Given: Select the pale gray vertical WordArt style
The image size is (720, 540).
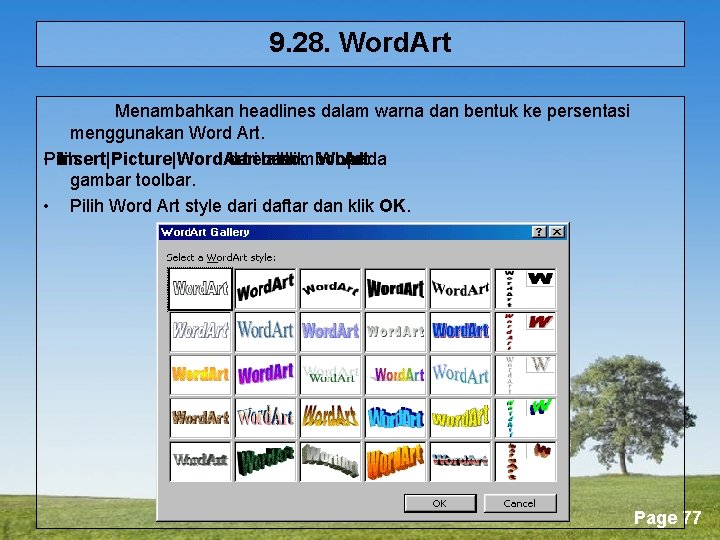Looking at the screenshot, I should [526, 375].
